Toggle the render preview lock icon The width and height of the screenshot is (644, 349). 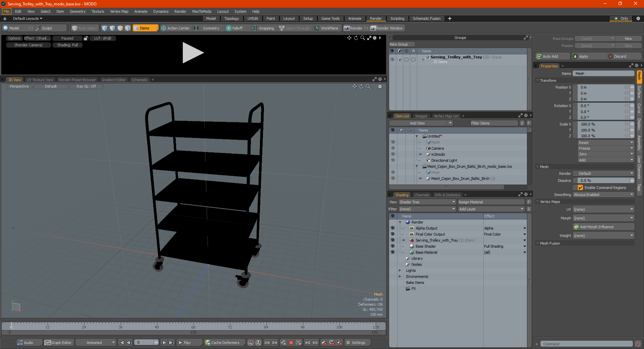(x=86, y=38)
